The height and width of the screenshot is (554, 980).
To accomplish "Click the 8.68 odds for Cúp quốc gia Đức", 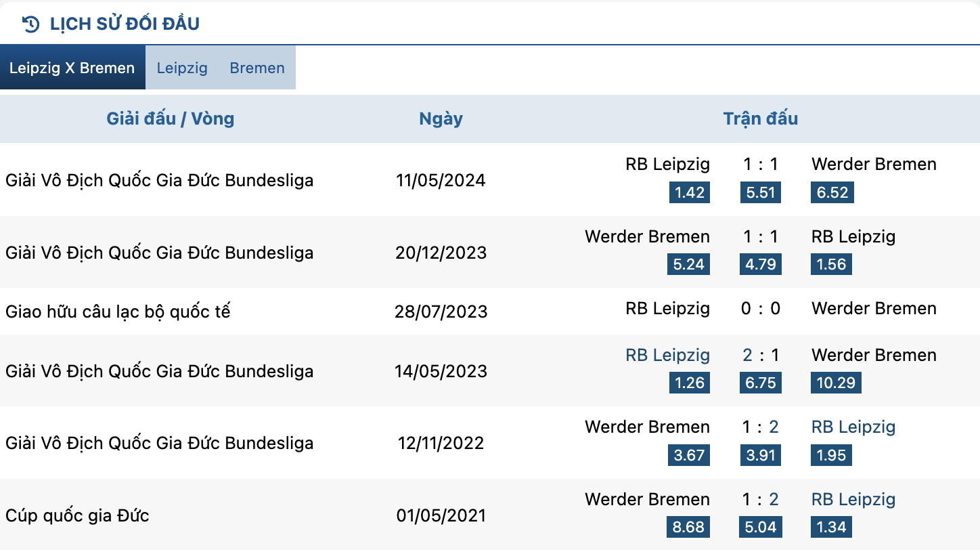I will point(689,527).
